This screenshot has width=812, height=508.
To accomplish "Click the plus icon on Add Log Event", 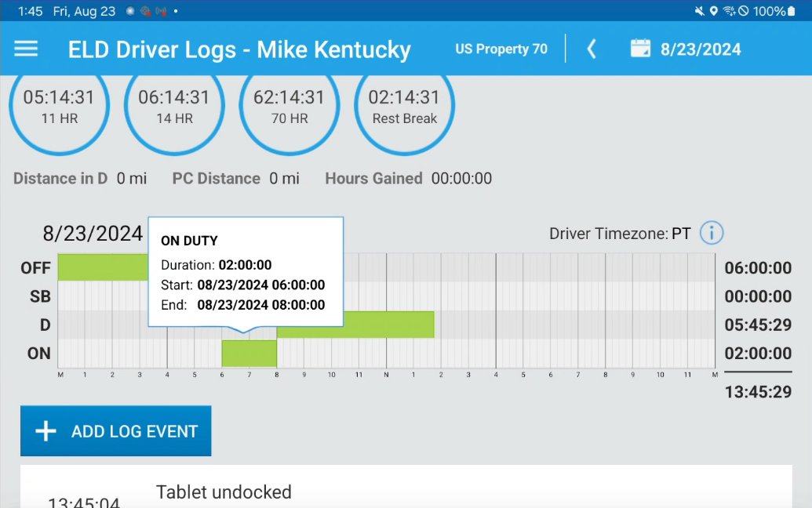I will (46, 431).
